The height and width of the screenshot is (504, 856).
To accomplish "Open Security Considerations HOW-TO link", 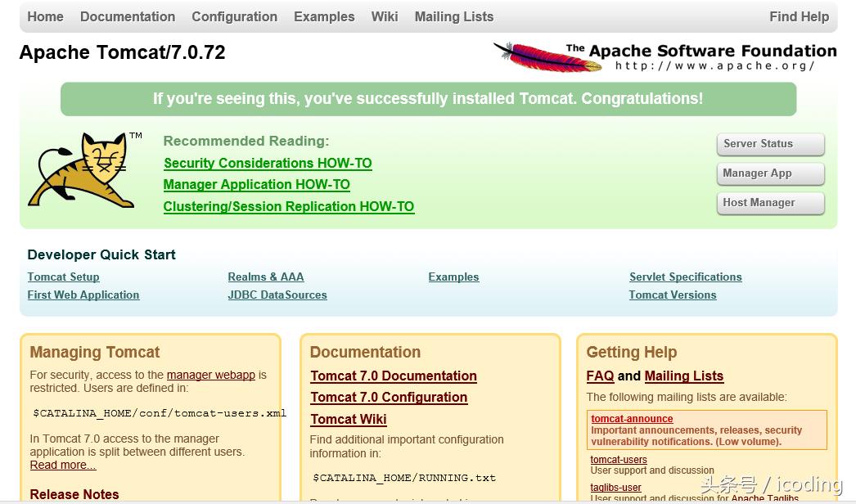I will click(268, 164).
